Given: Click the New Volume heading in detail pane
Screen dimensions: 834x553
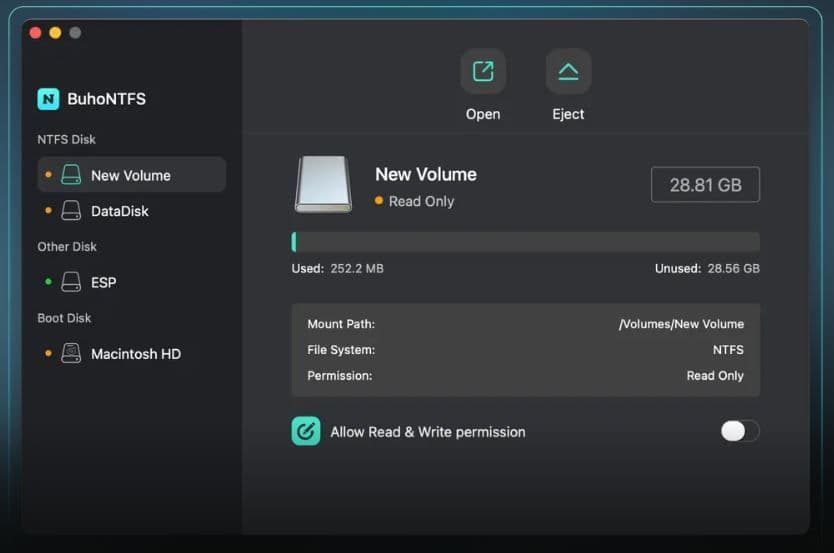Looking at the screenshot, I should tap(426, 174).
